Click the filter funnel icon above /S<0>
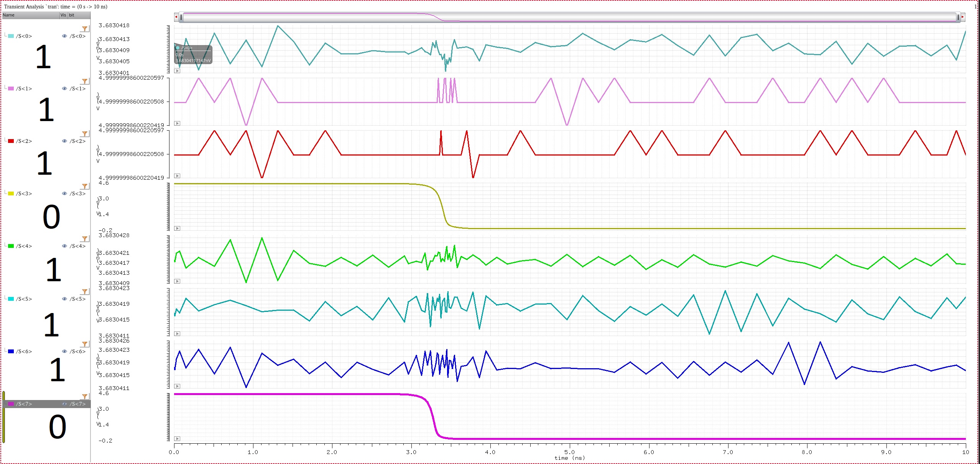Image resolution: width=980 pixels, height=464 pixels. (85, 29)
